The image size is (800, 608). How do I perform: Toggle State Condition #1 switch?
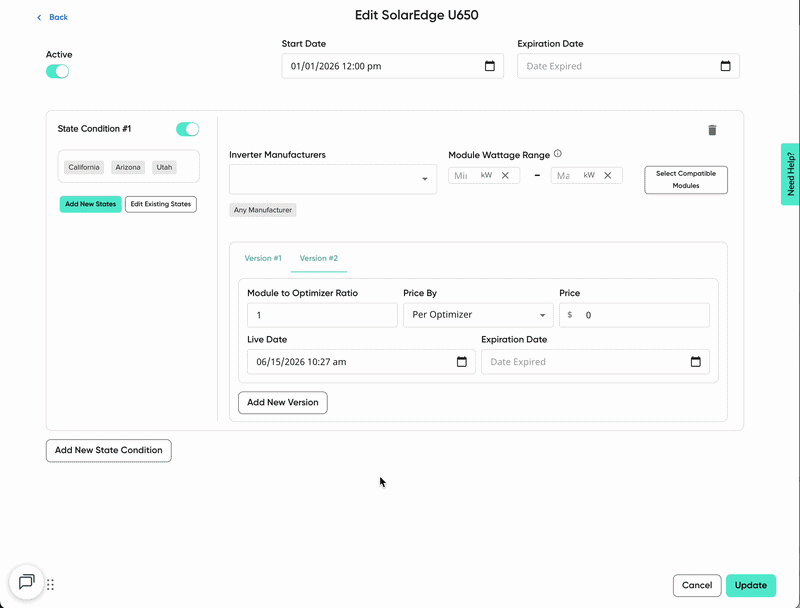point(188,129)
